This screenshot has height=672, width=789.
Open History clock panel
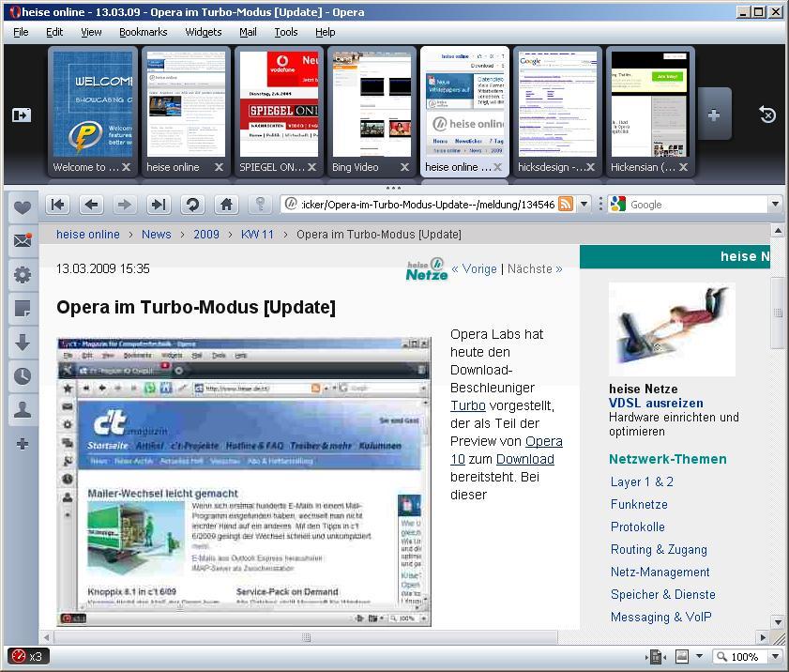pyautogui.click(x=23, y=376)
